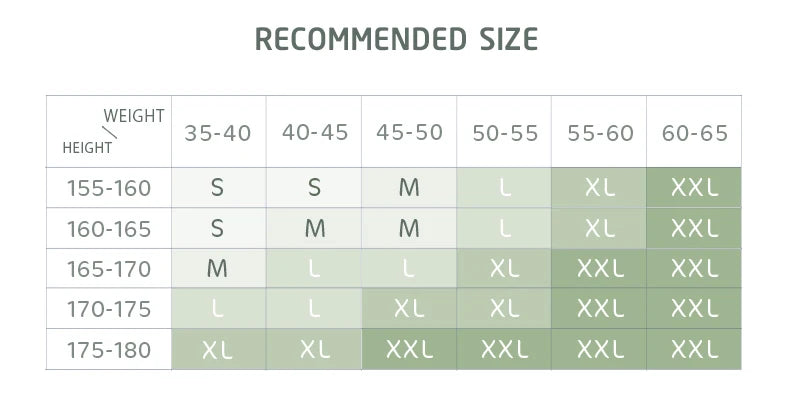Image resolution: width=790 pixels, height=413 pixels.
Task: Choose the XXL cell in the 160-165 row
Action: tap(694, 229)
